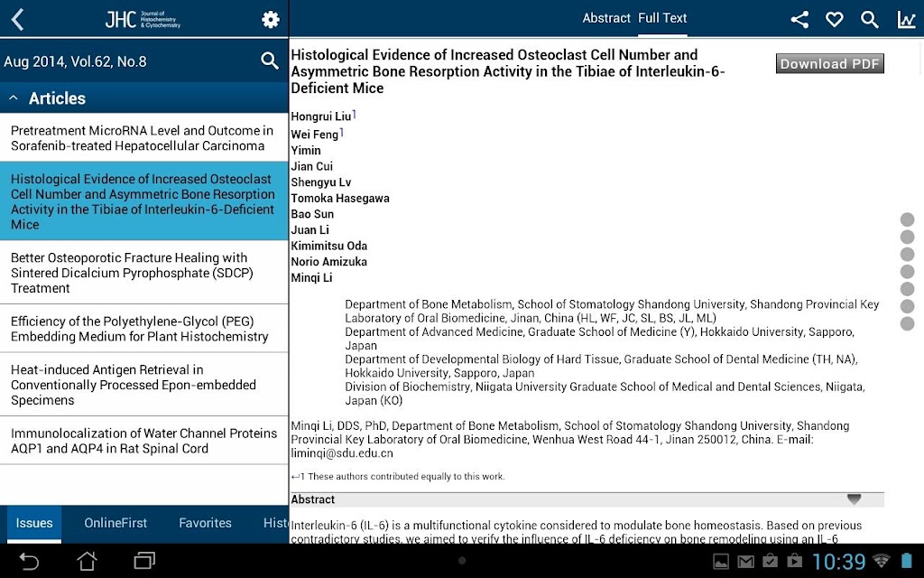This screenshot has height=578, width=924.
Task: Collapse the Articles section chevron
Action: pos(14,98)
